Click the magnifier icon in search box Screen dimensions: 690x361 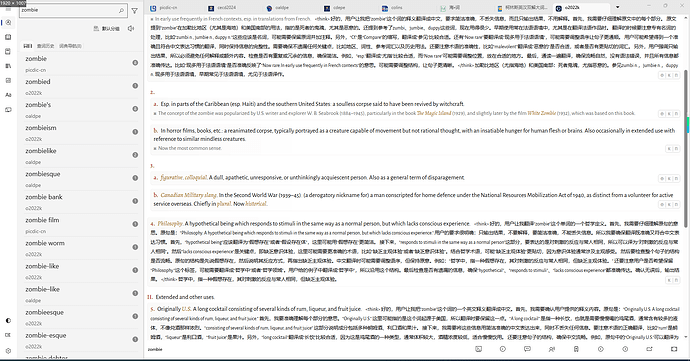click(121, 10)
